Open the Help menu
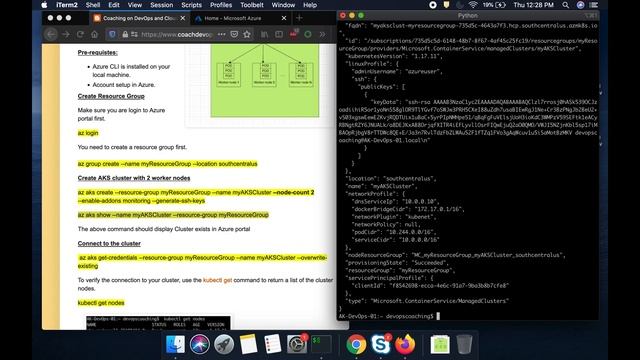Image resolution: width=640 pixels, height=360 pixels. pos(310,5)
